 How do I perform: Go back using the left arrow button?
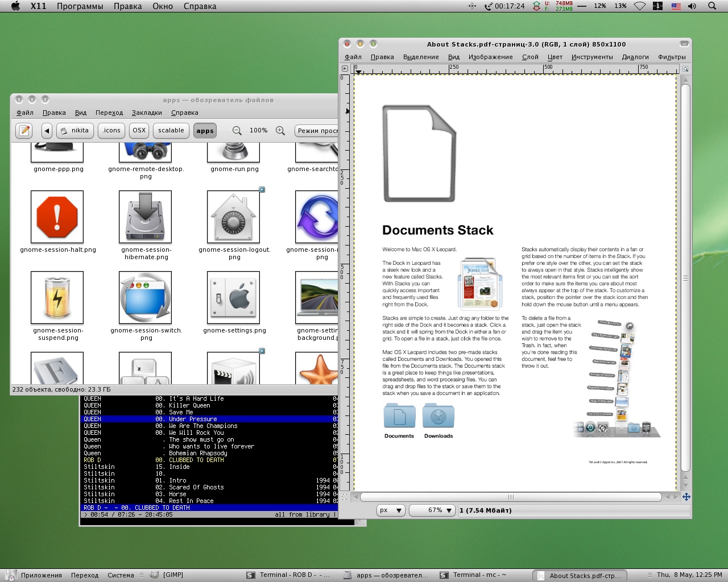pyautogui.click(x=47, y=131)
